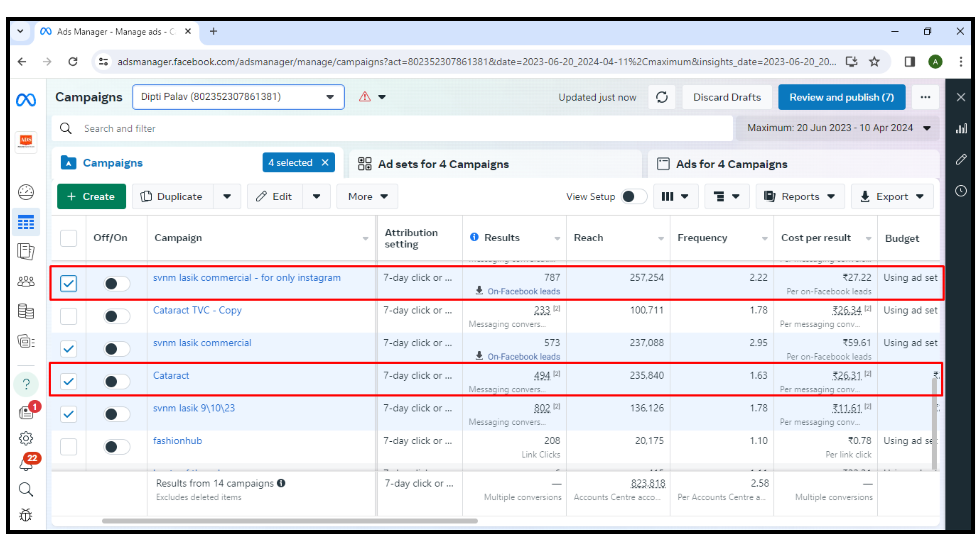Click the bug report icon
The height and width of the screenshot is (546, 980).
click(x=26, y=515)
